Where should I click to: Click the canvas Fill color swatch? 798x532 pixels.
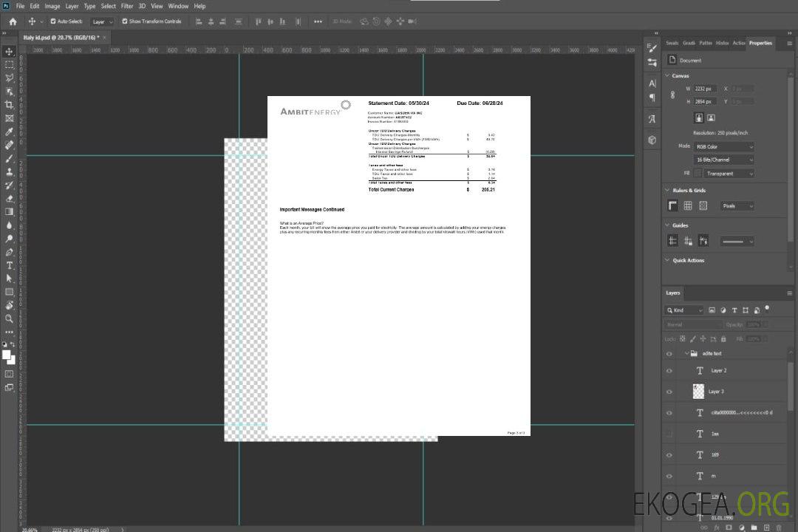pyautogui.click(x=697, y=174)
